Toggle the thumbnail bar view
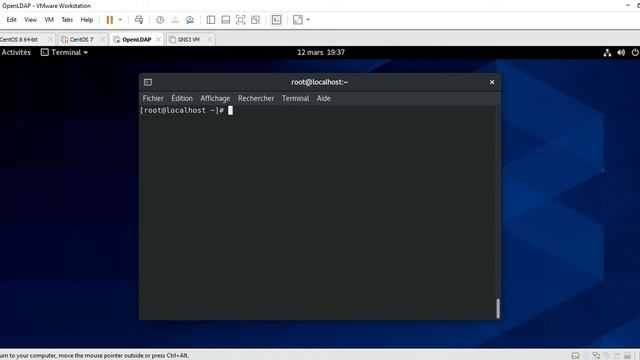Image resolution: width=640 pixels, height=360 pixels. point(225,20)
